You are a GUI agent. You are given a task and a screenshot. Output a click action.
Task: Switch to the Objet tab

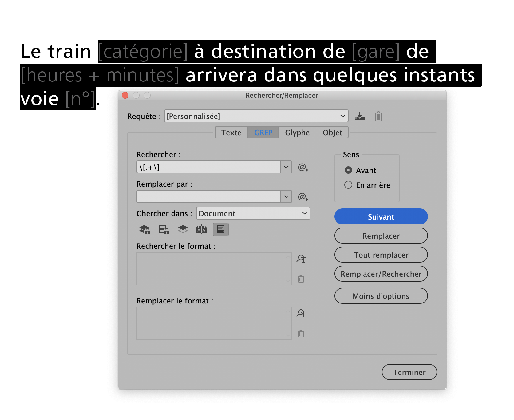pyautogui.click(x=332, y=133)
